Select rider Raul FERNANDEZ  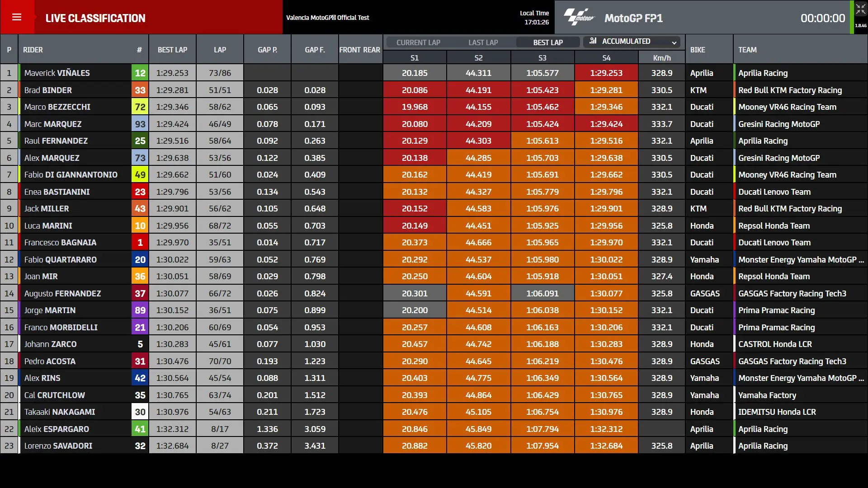(56, 141)
